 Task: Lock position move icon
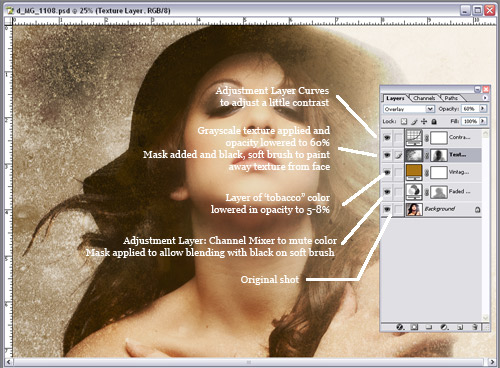[x=424, y=121]
